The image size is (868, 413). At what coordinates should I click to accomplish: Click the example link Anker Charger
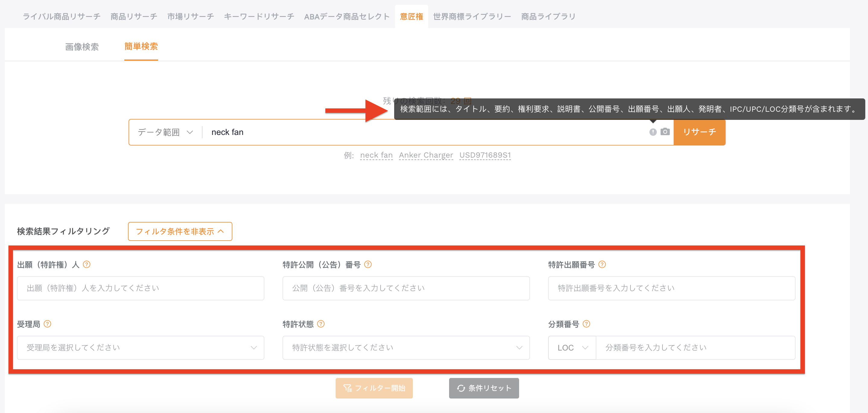coord(426,155)
